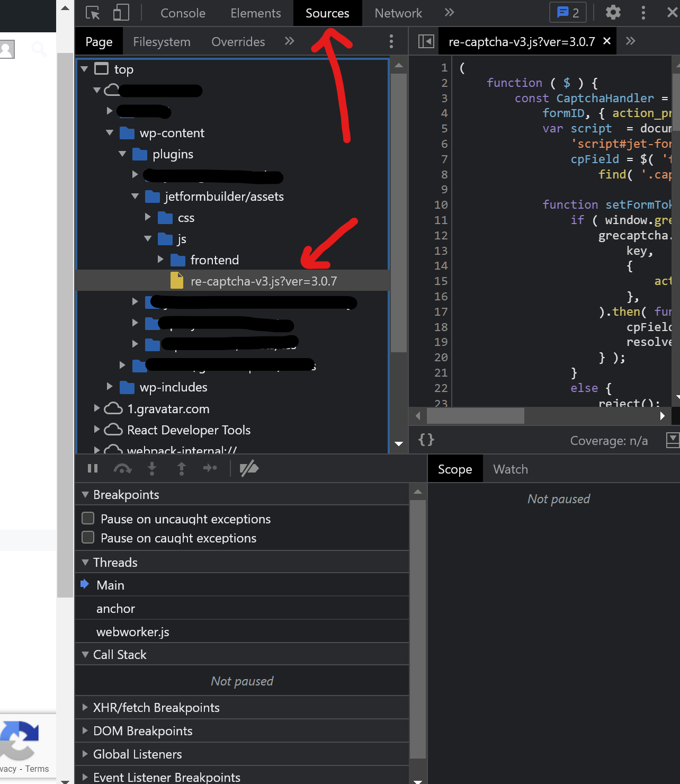Toggle the deactivate breakpoints icon
680x784 pixels.
coord(249,468)
